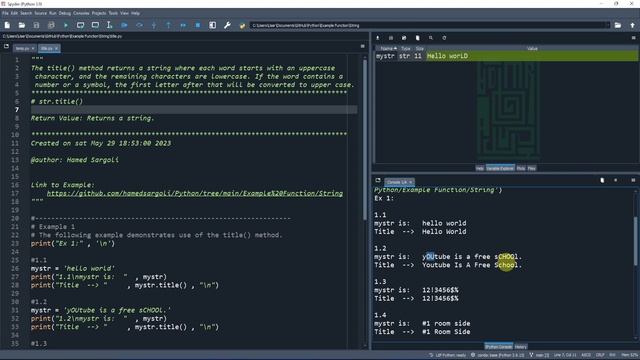Viewport: 640px width, 360px height.
Task: Click the Maximize current pane icon
Action: 213,25
